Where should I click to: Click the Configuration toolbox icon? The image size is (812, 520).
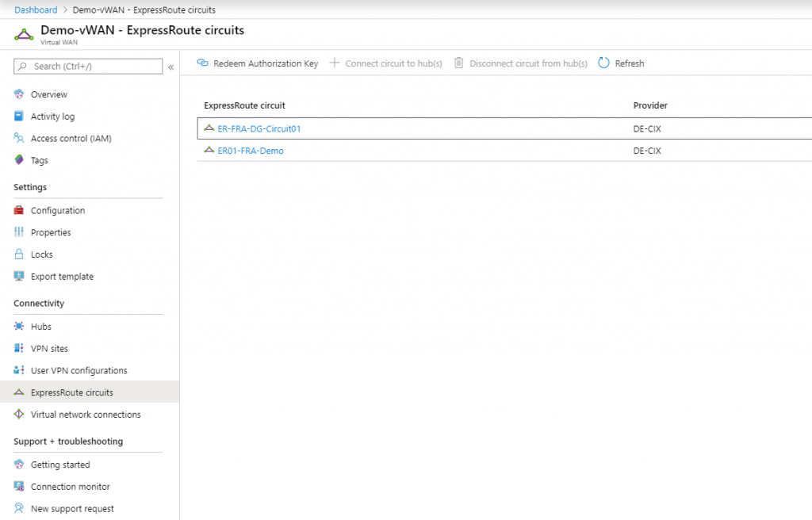point(19,210)
